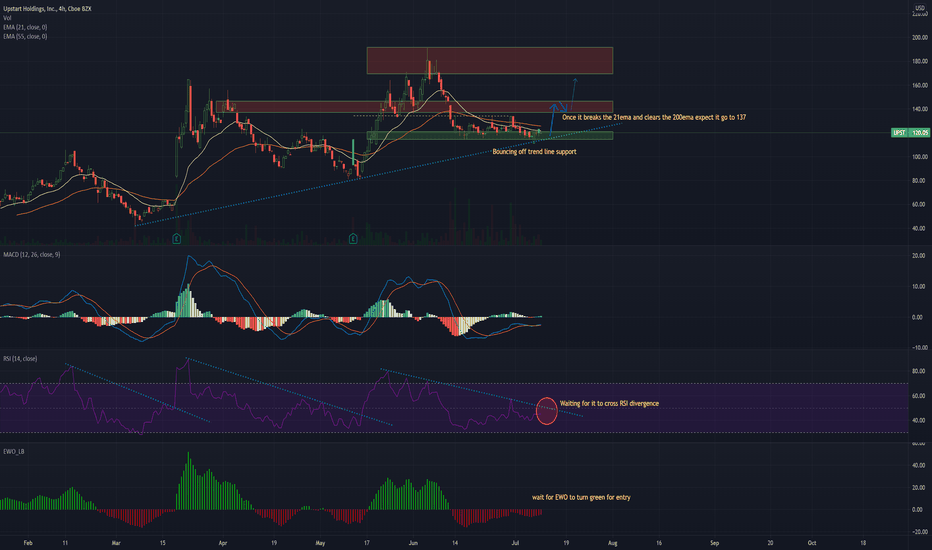The height and width of the screenshot is (550, 932).
Task: Click the 140.00 price axis label
Action: pos(920,109)
